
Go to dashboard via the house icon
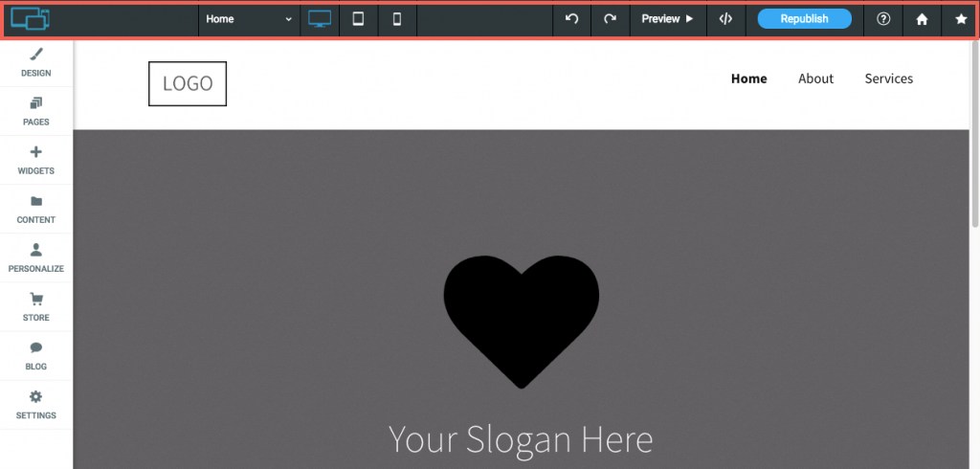pos(922,19)
